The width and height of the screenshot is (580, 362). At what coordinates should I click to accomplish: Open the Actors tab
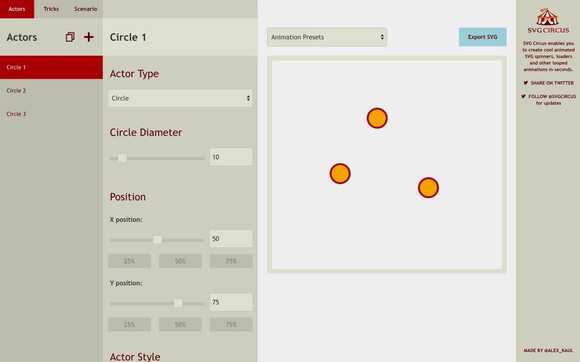[17, 9]
